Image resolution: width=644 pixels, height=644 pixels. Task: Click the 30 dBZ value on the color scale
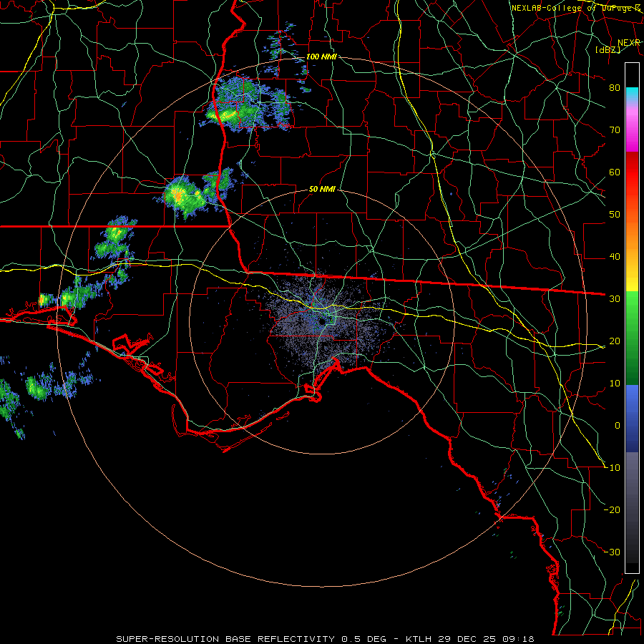(x=615, y=299)
